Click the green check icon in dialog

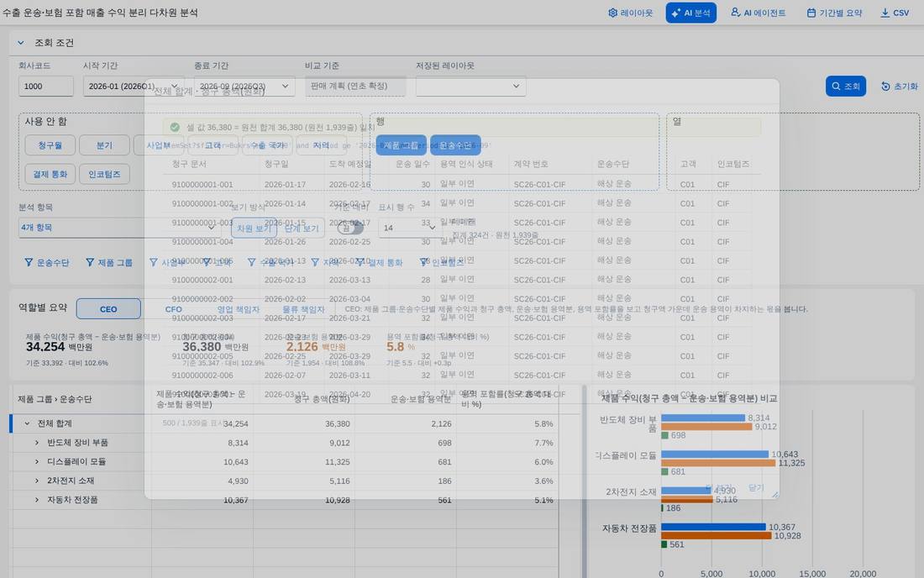pos(175,127)
